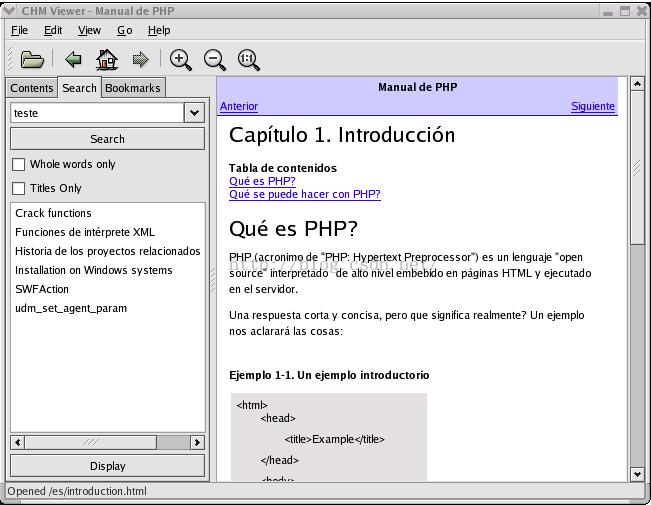Go forward with the right arrow icon
The image size is (651, 505).
tap(140, 60)
